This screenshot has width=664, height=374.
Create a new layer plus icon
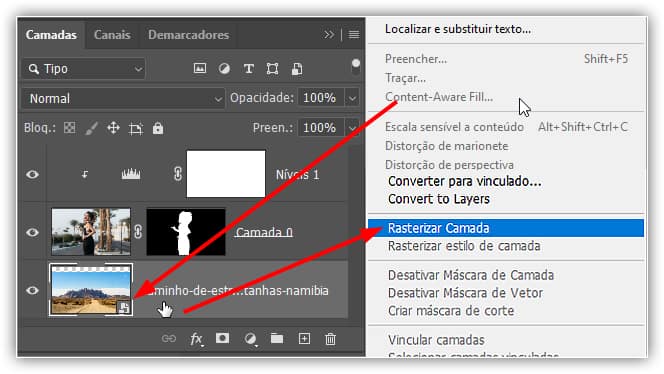(304, 338)
